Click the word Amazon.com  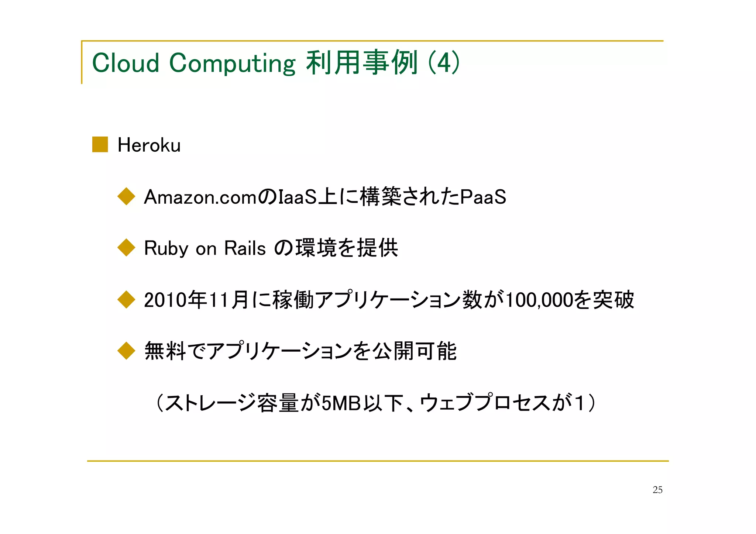[x=200, y=197]
